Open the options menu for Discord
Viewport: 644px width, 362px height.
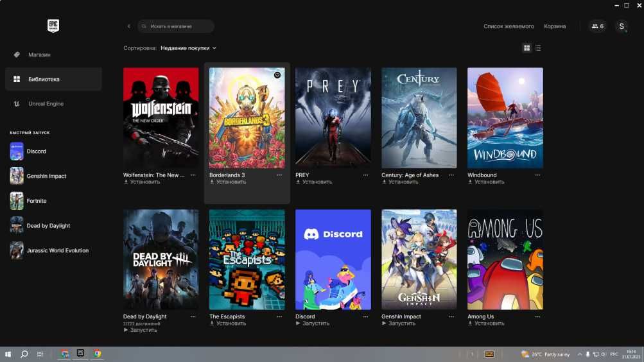coord(365,317)
